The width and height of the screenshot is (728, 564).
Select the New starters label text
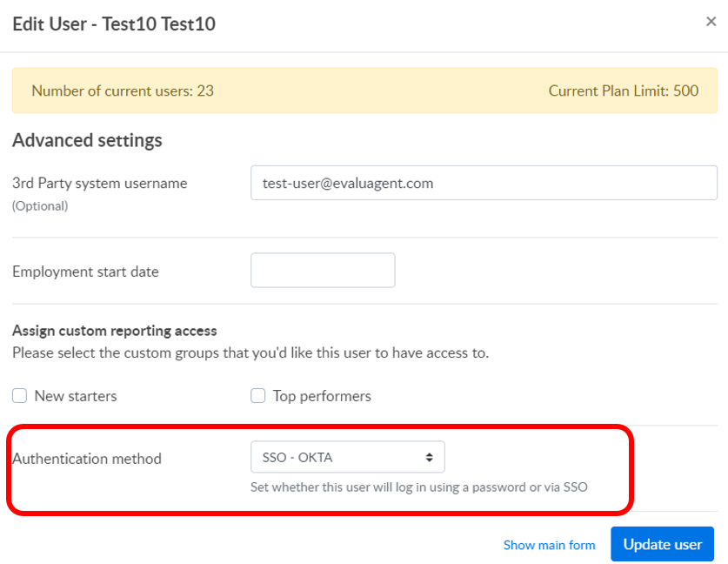(x=76, y=396)
